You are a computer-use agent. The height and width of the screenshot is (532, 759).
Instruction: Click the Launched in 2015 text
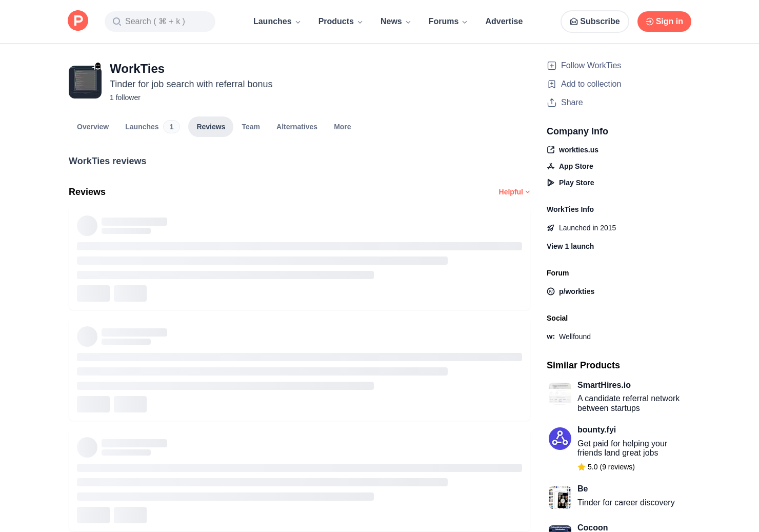[x=587, y=228]
